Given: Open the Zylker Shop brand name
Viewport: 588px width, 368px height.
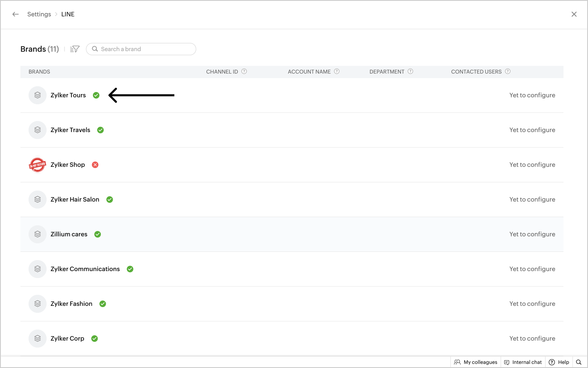Looking at the screenshot, I should tap(68, 165).
